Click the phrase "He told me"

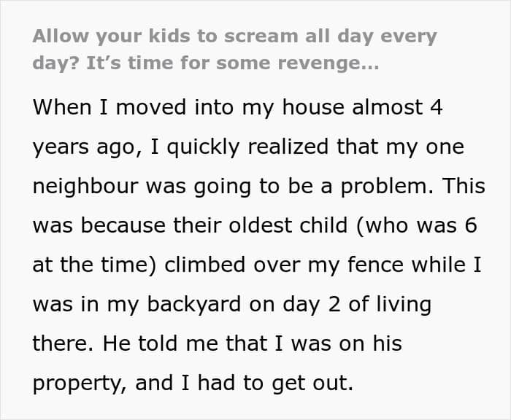point(153,343)
